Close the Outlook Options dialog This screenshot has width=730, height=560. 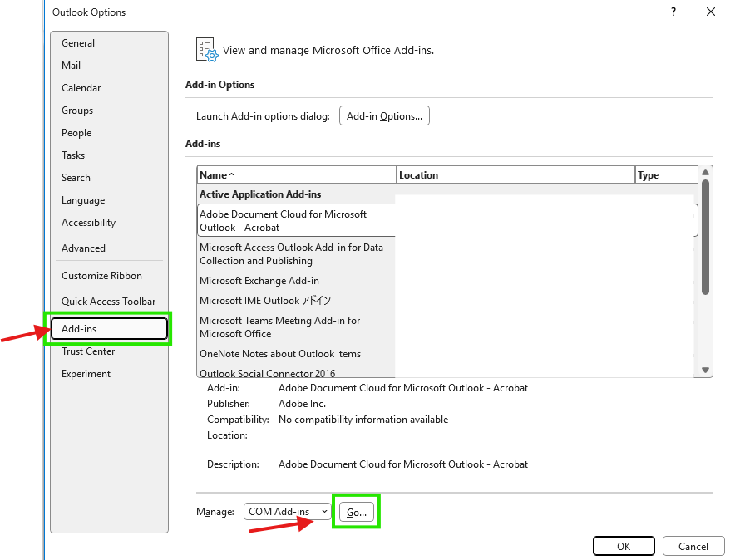coord(710,12)
